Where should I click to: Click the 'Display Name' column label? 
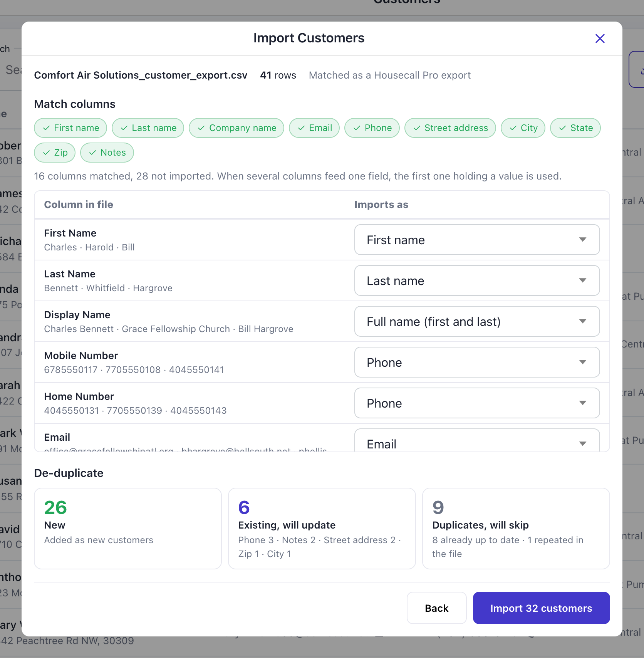pyautogui.click(x=77, y=315)
